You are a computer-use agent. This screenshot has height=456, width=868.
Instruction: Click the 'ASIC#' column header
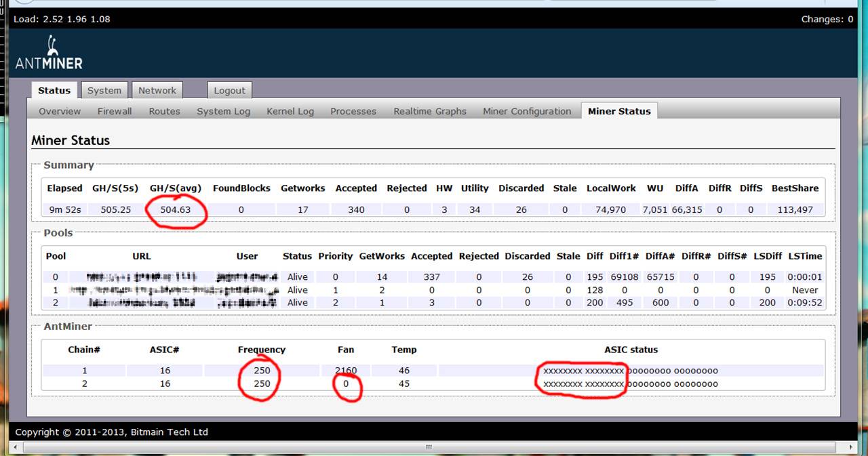[x=163, y=350]
